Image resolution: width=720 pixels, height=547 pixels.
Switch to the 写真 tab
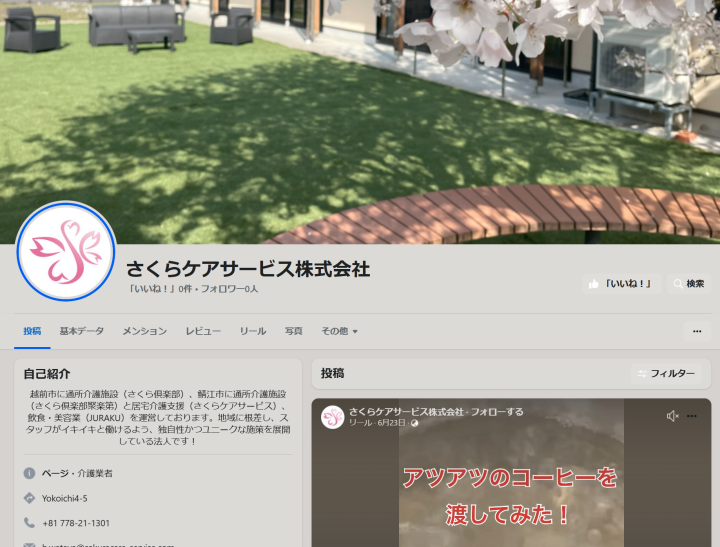293,331
